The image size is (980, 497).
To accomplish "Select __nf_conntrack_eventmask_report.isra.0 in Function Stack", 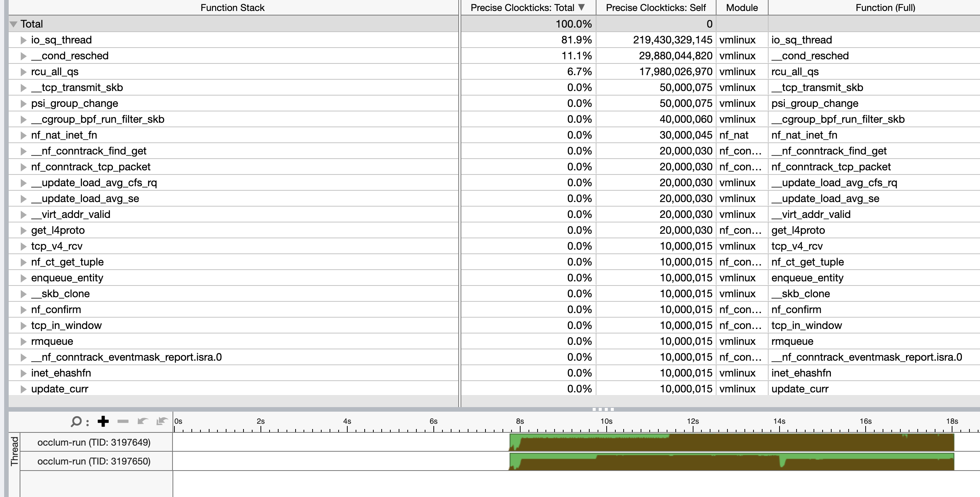I will (x=126, y=357).
